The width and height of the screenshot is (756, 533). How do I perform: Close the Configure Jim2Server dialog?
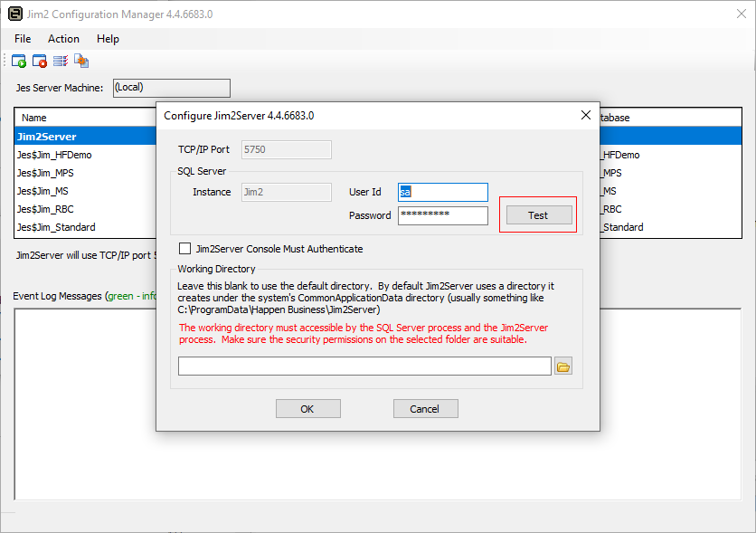click(x=586, y=115)
